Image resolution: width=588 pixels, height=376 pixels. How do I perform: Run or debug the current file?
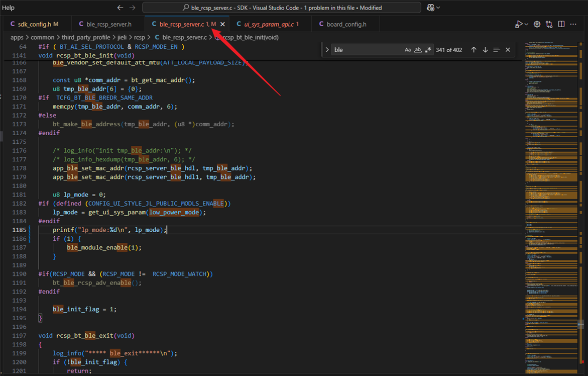[519, 25]
